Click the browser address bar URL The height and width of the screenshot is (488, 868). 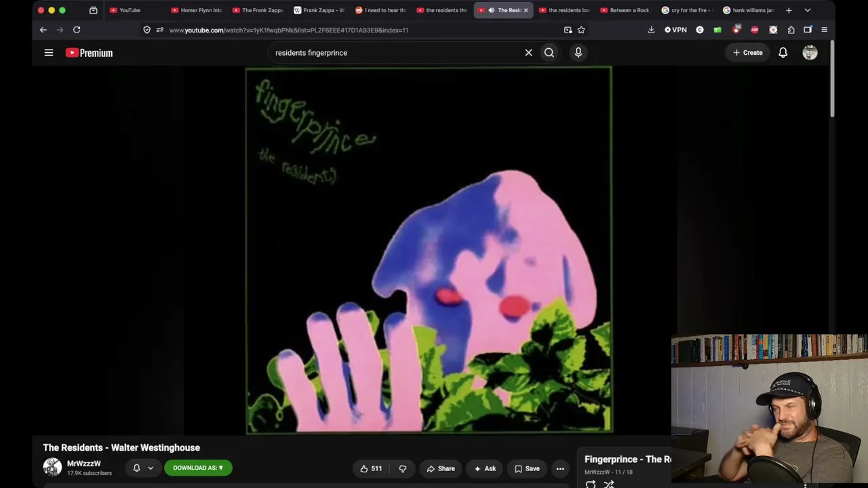tap(289, 30)
